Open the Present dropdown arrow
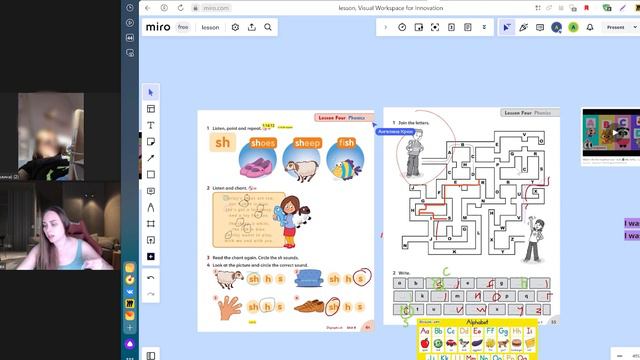This screenshot has height=360, width=640. 635,27
